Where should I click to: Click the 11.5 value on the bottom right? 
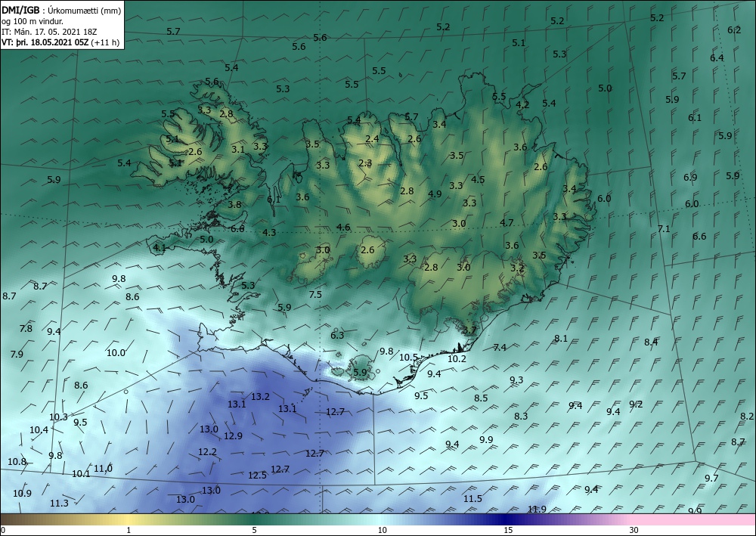[472, 499]
